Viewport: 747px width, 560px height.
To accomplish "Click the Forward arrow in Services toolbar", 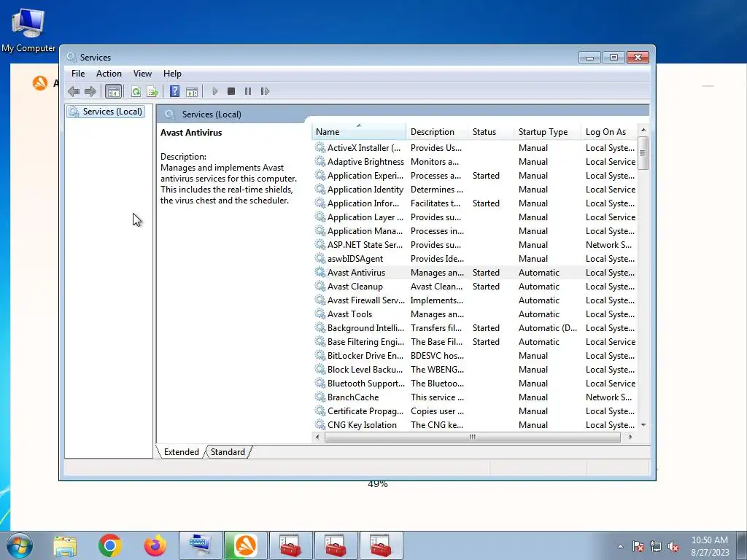I will (90, 91).
